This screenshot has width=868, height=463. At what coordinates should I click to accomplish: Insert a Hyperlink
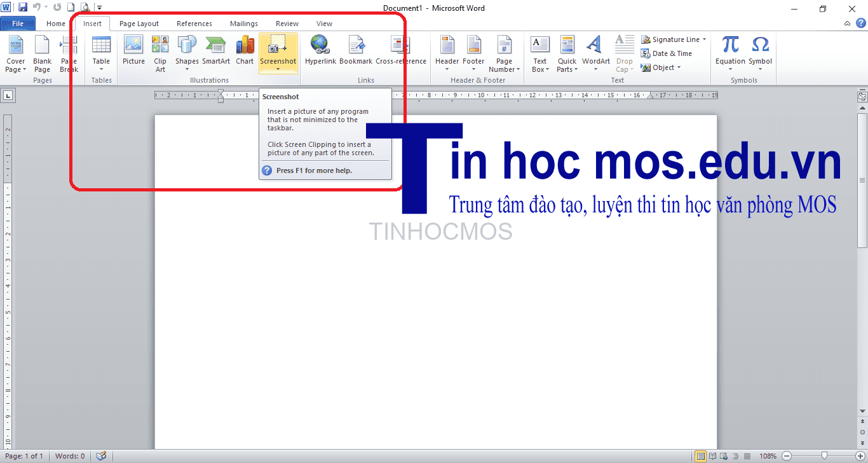click(320, 50)
